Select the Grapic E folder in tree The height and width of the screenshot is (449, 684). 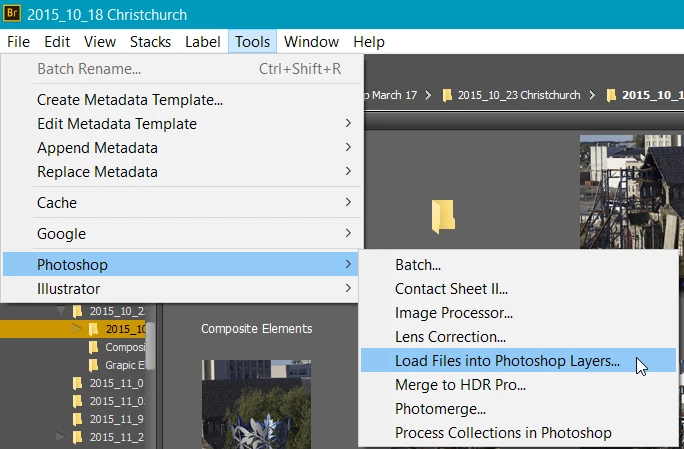117,365
